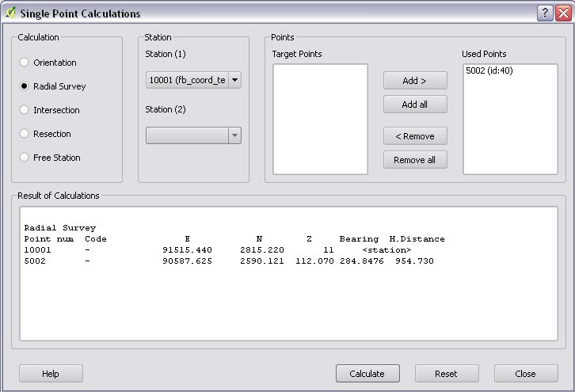Open Help with the Help button
Image resolution: width=575 pixels, height=392 pixels.
tap(51, 374)
